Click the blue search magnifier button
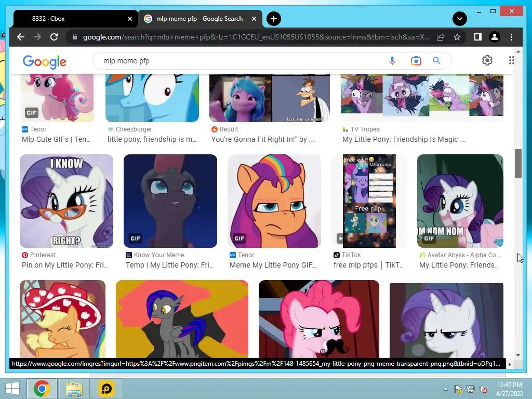Screen dimensions: 532x399 point(436,61)
